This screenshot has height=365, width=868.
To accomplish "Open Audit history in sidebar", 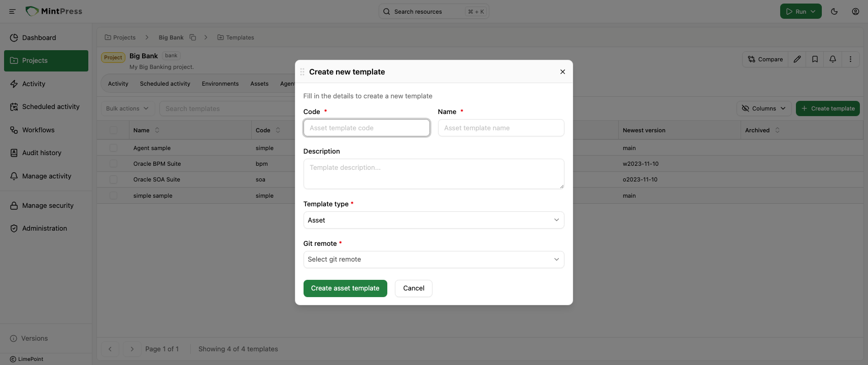I will 46,153.
